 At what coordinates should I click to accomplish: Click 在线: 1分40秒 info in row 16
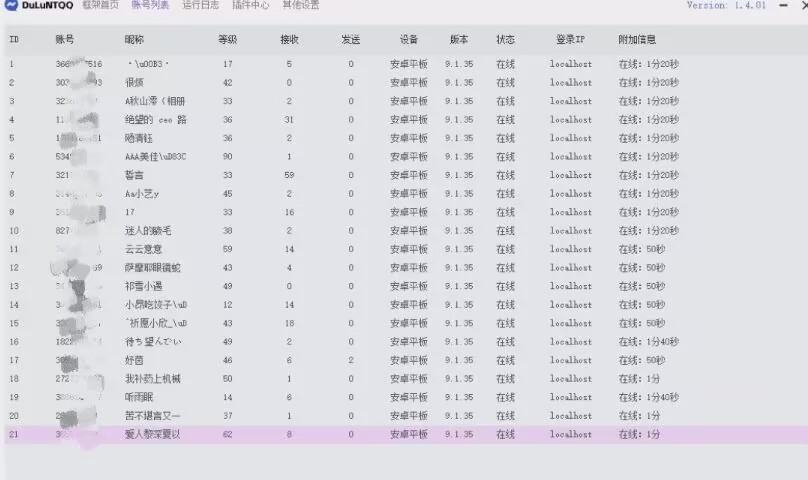(x=649, y=342)
